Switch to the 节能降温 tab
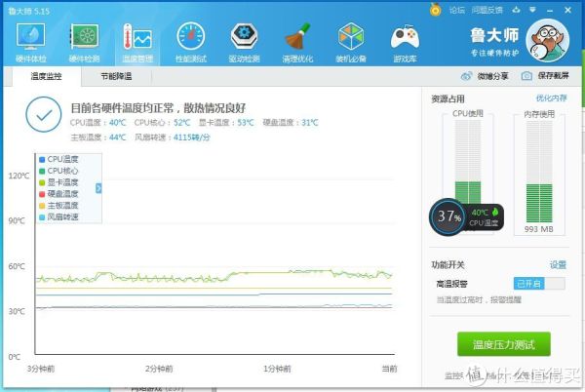This screenshot has height=392, width=585. tap(116, 76)
